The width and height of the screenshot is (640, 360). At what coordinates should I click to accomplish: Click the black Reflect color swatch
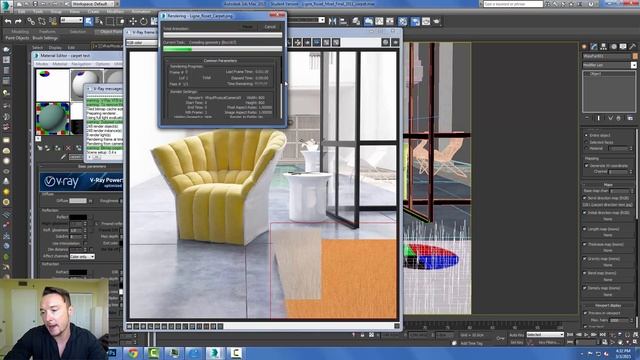tap(78, 218)
